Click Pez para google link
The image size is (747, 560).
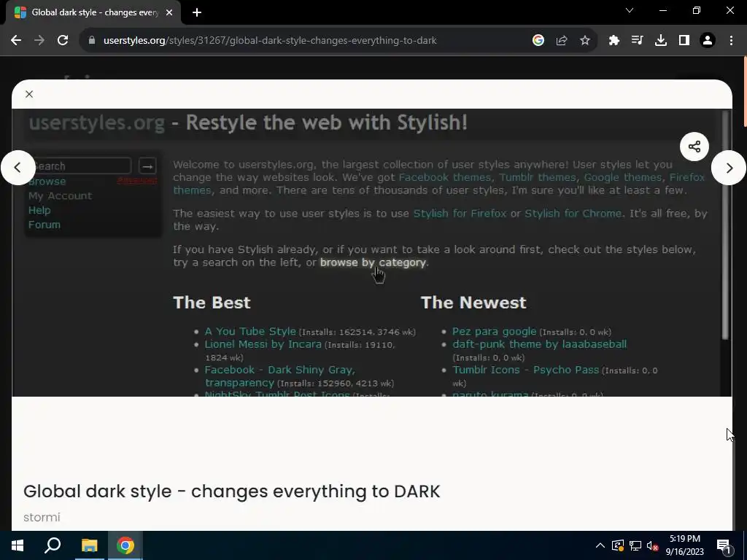pyautogui.click(x=494, y=332)
